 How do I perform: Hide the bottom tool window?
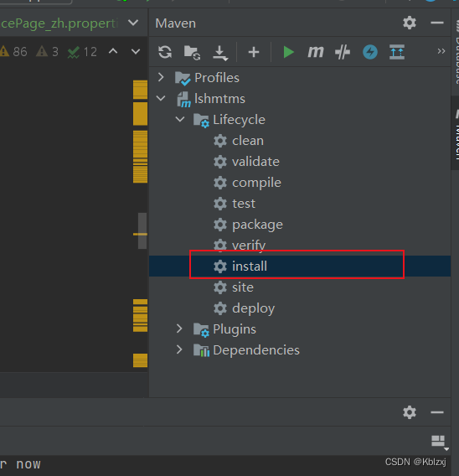437,412
